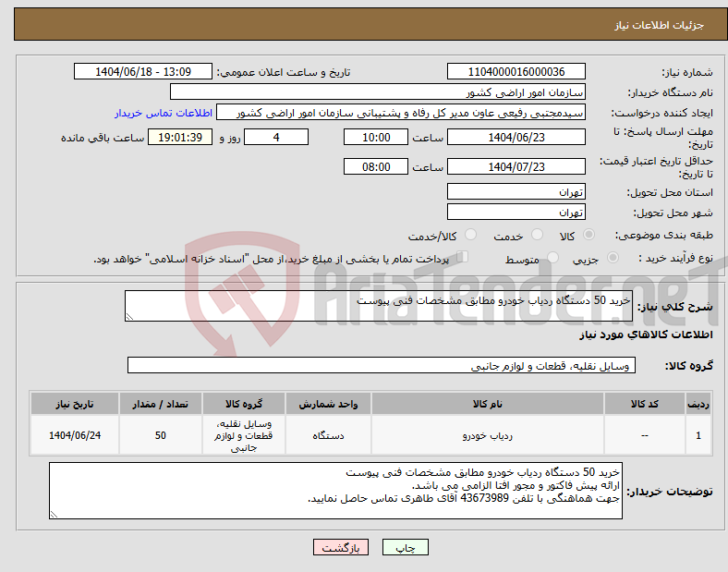
Task: Select the متوسط purchase type radio
Action: tap(552, 257)
